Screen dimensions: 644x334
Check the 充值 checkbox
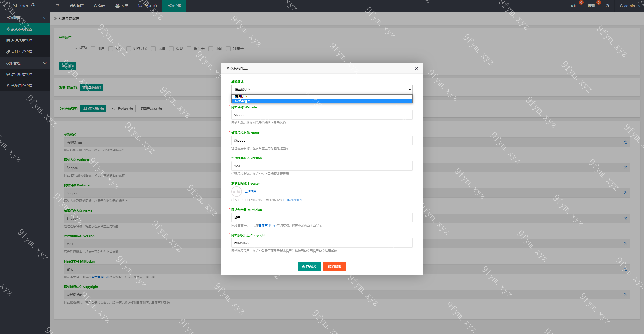[x=153, y=49]
